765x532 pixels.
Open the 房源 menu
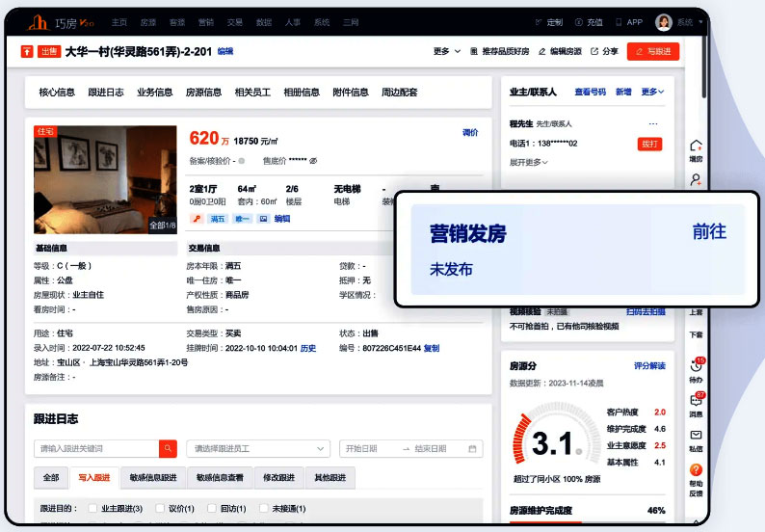click(147, 22)
